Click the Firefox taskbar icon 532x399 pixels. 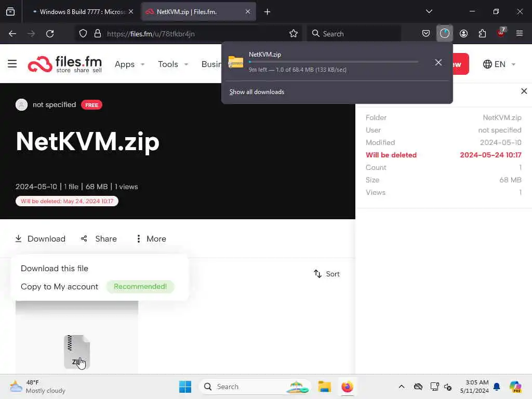(347, 387)
